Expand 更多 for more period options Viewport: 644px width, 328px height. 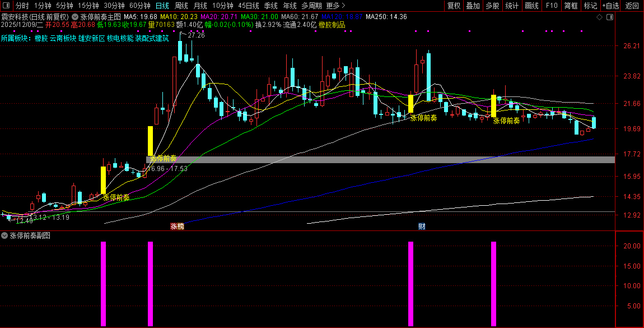[335, 6]
